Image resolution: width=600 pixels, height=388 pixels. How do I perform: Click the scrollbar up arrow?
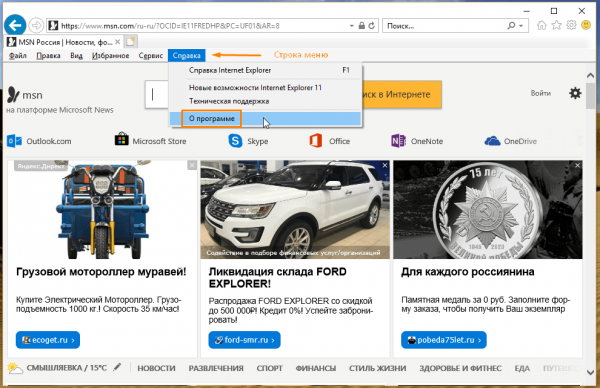[590, 76]
